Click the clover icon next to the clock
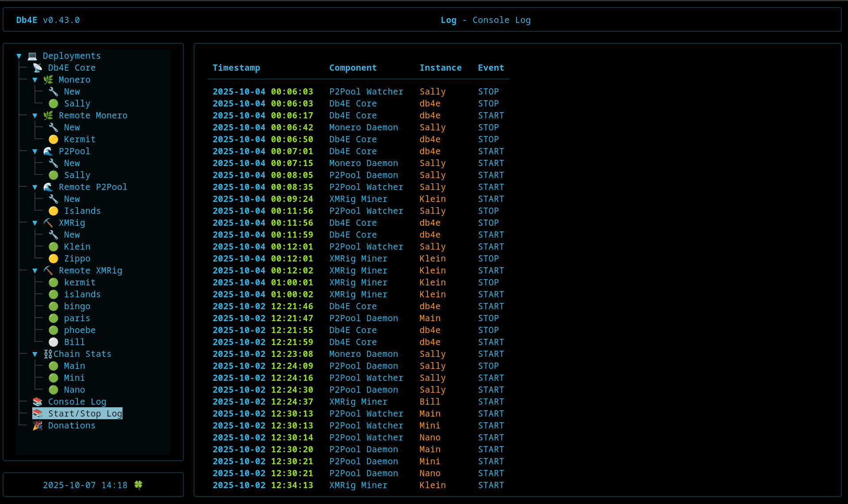This screenshot has width=848, height=504. coord(138,485)
